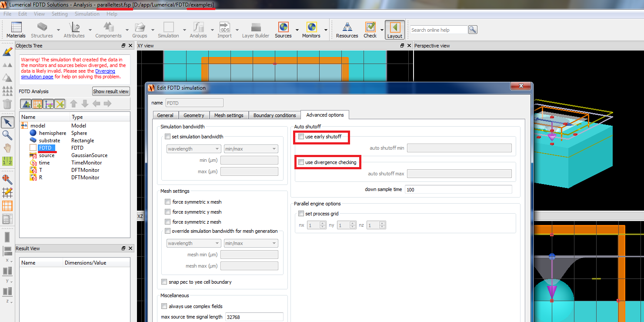Click the Structures toolbar icon

coord(42,27)
